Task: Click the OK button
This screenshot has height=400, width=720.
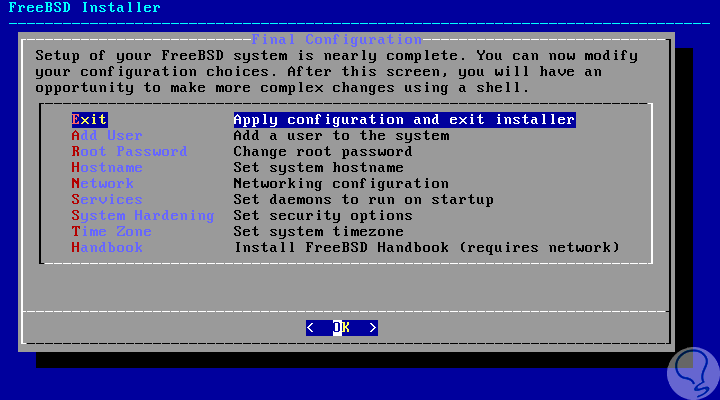Action: pyautogui.click(x=342, y=327)
